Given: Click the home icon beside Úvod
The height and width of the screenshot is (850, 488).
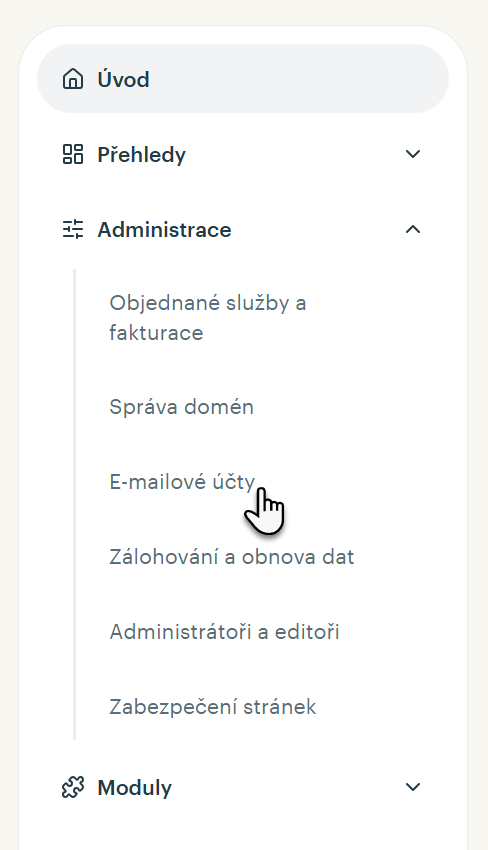Looking at the screenshot, I should tap(73, 79).
